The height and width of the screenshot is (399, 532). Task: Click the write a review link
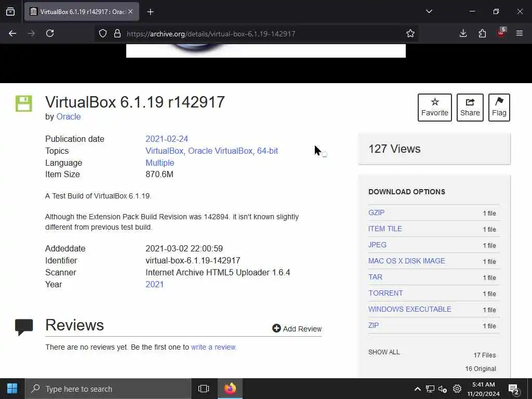pyautogui.click(x=213, y=347)
